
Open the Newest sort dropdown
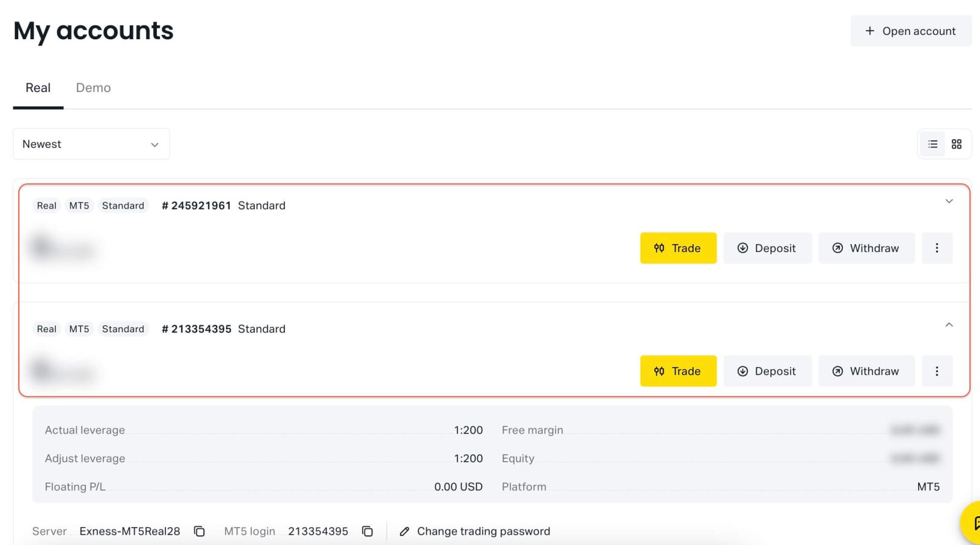pyautogui.click(x=91, y=144)
